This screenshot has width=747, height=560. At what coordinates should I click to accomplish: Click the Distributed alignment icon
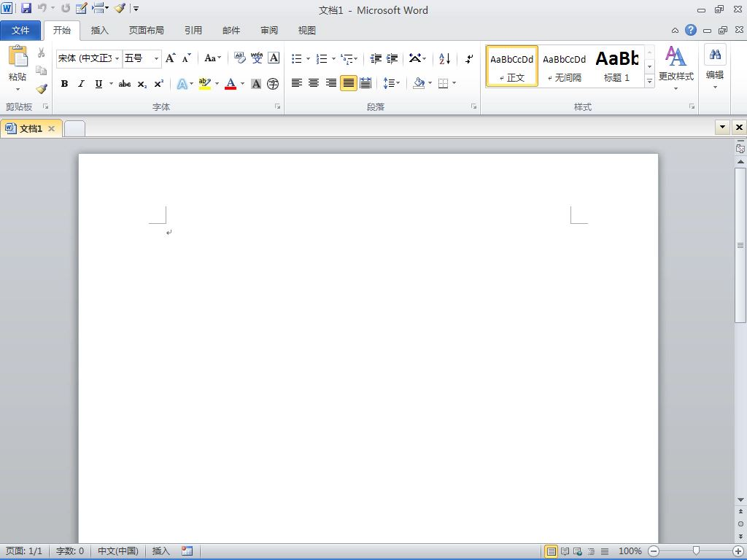tap(365, 83)
